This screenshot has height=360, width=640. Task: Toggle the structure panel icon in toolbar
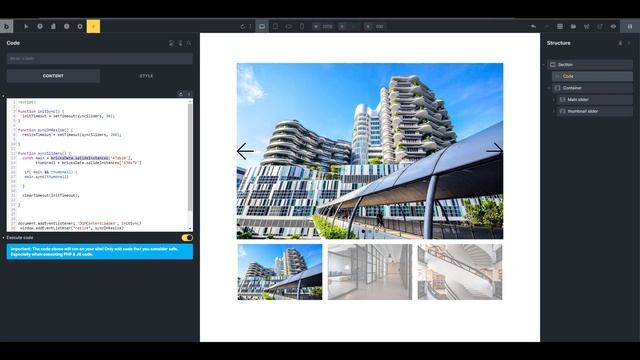point(560,27)
